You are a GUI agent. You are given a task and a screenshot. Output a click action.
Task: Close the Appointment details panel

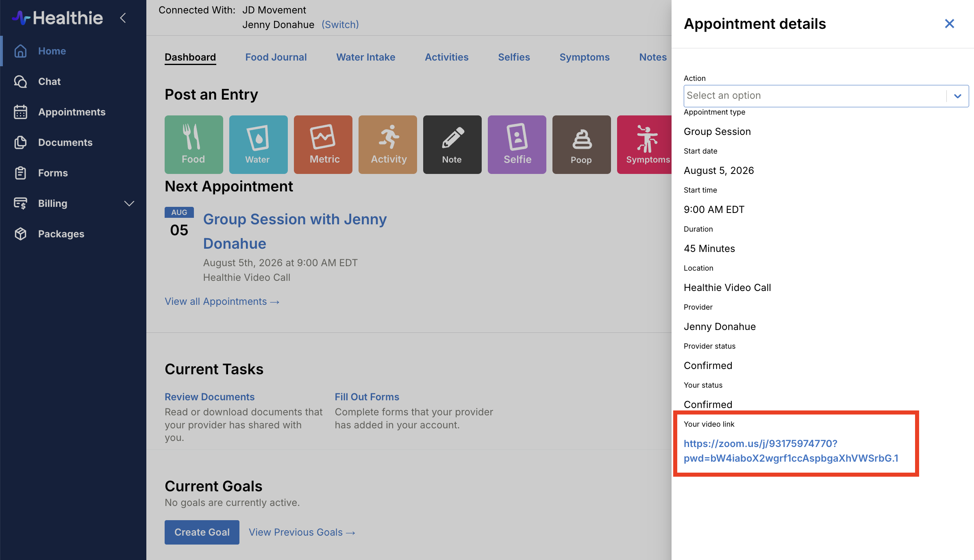[950, 24]
